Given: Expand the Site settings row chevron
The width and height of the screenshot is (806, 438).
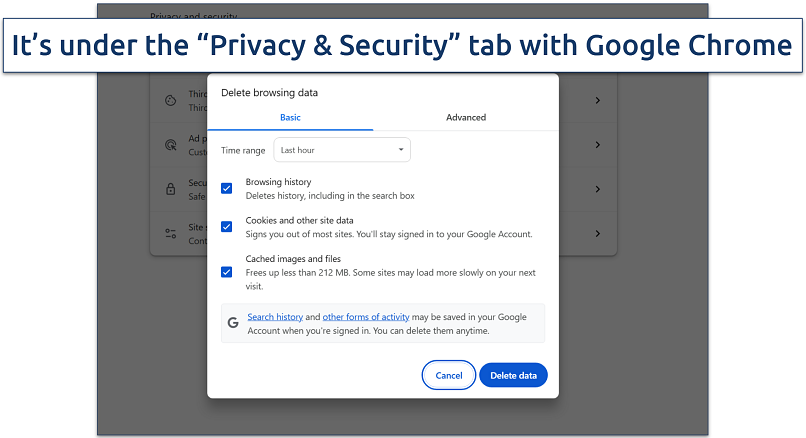Looking at the screenshot, I should [597, 233].
